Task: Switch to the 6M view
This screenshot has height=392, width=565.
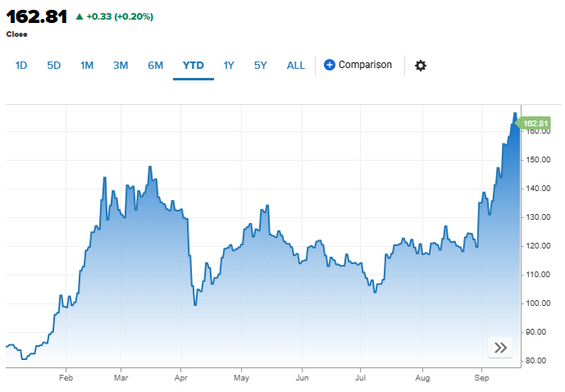Action: (x=155, y=66)
